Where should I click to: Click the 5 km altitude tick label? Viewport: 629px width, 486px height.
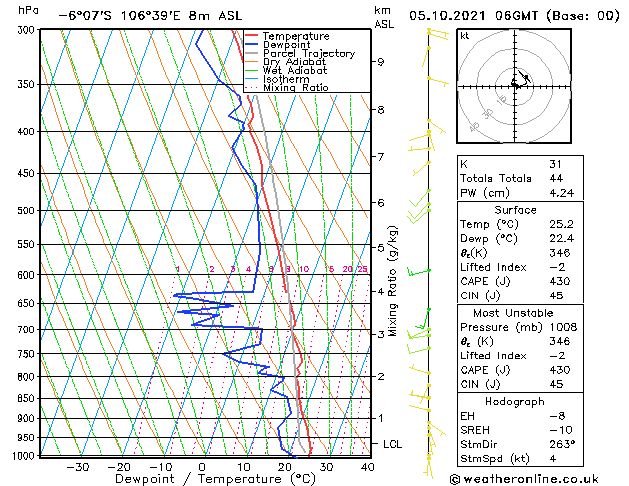click(x=381, y=247)
